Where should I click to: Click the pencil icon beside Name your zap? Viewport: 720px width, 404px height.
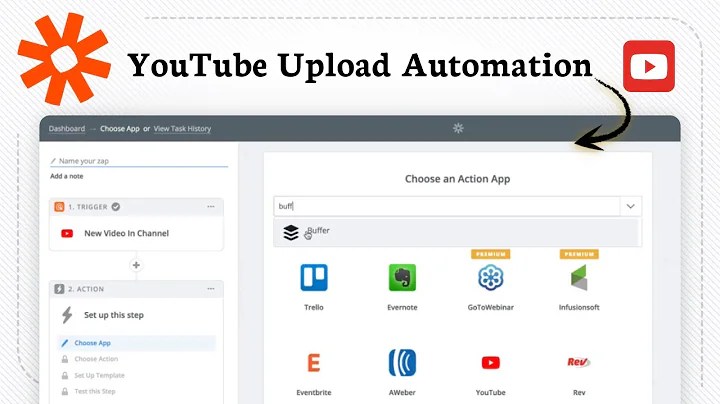coord(53,161)
